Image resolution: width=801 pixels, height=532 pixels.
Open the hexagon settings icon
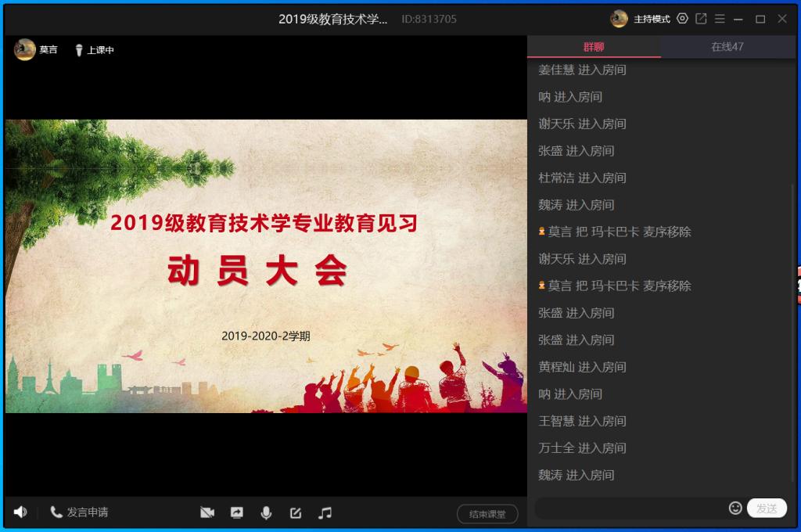682,19
